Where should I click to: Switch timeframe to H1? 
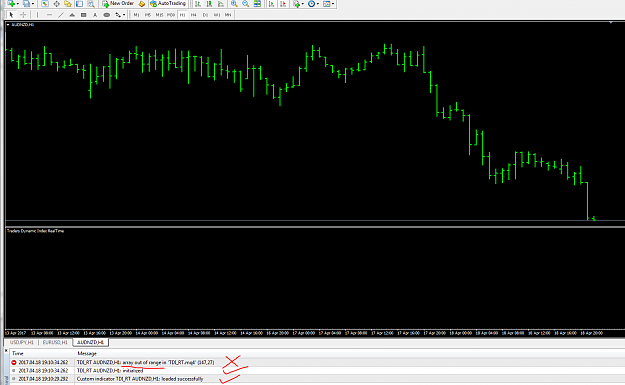click(182, 15)
